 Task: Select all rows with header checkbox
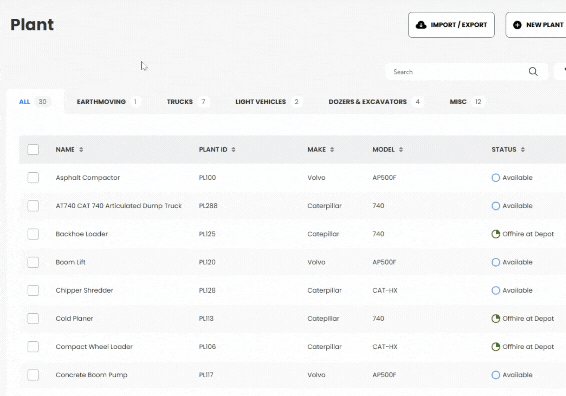33,149
